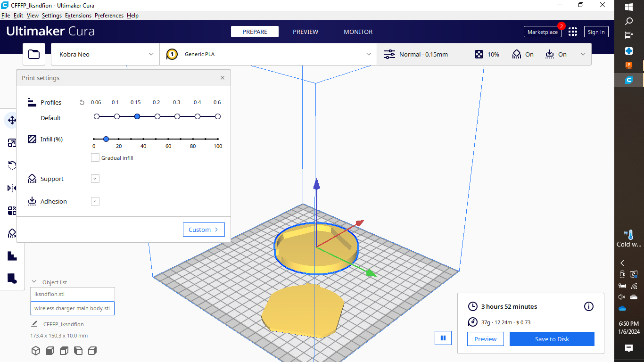Open the Kobra Neo printer dropdown
This screenshot has width=644, height=362.
[105, 54]
